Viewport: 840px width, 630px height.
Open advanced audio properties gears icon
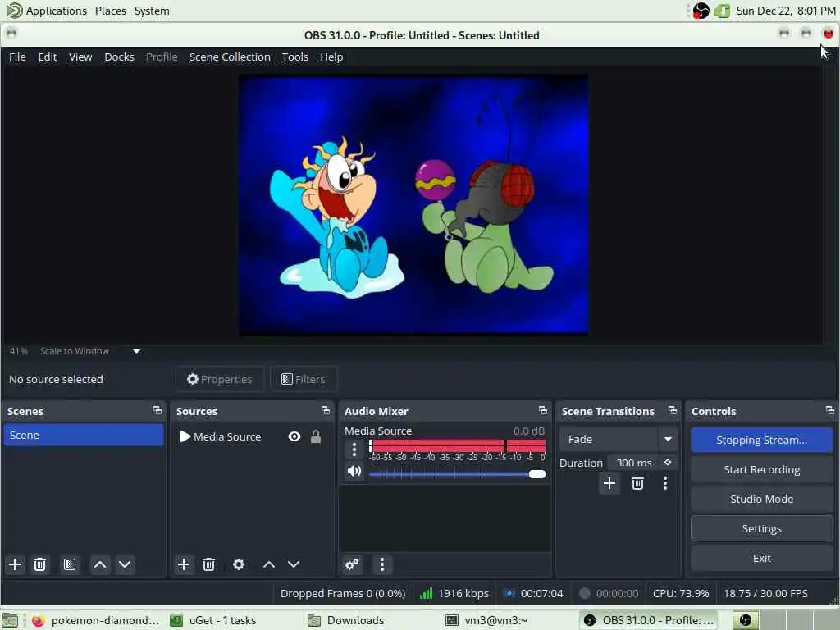352,564
